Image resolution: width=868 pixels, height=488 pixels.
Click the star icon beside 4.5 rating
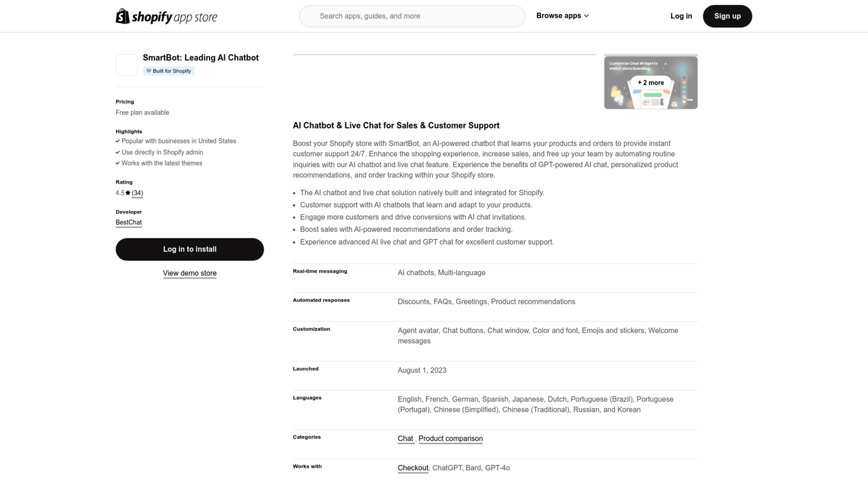click(128, 193)
